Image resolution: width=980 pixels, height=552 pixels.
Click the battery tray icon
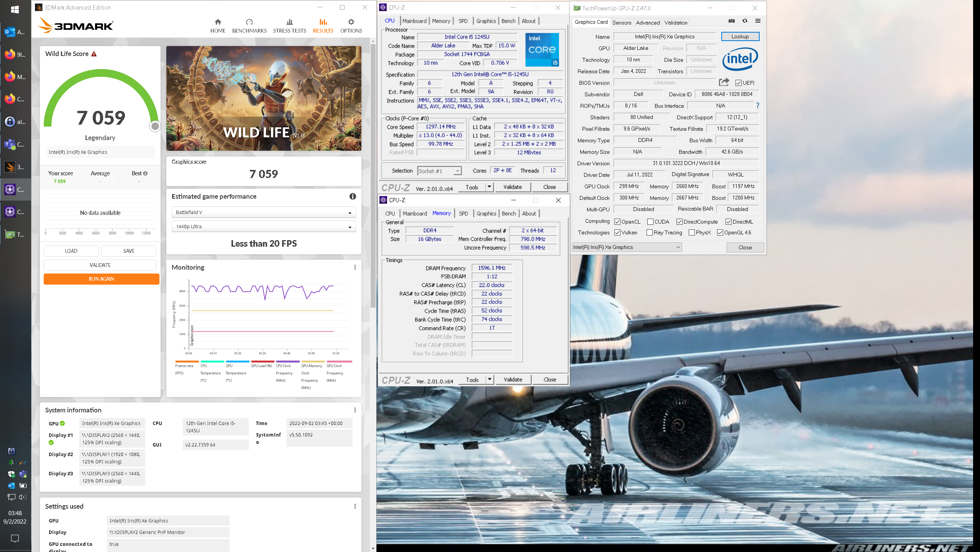point(23,486)
